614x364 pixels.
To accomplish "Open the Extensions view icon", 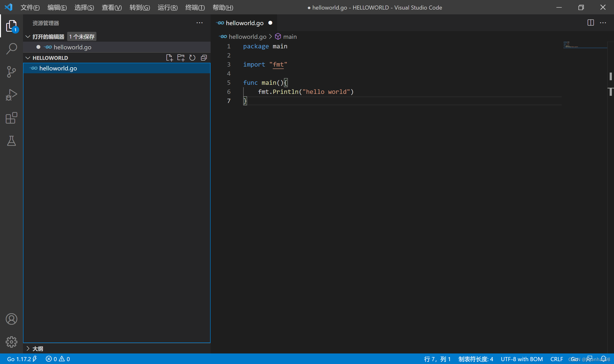I will pos(11,118).
